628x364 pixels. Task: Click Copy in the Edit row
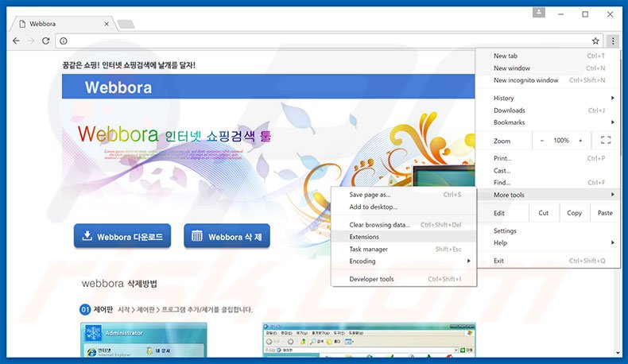[x=574, y=213]
